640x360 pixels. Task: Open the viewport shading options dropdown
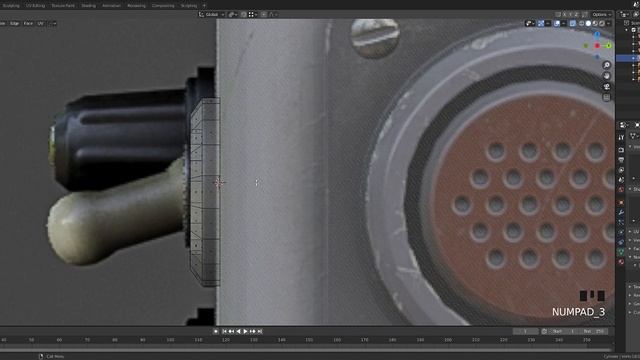pyautogui.click(x=609, y=23)
